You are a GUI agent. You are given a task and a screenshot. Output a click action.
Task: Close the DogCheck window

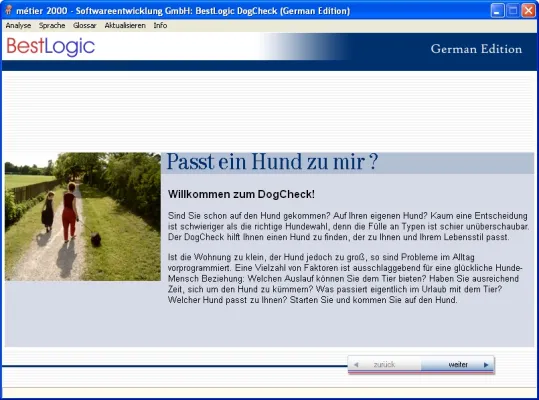(x=528, y=11)
